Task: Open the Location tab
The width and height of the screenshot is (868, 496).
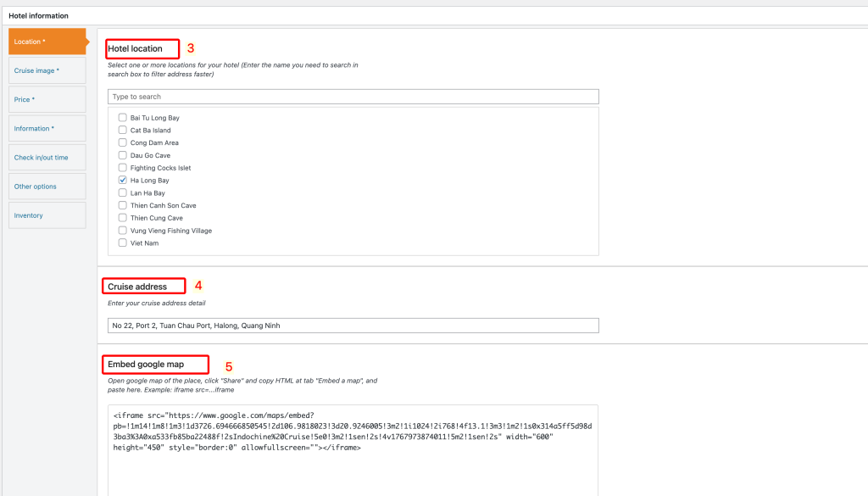Action: coord(47,42)
